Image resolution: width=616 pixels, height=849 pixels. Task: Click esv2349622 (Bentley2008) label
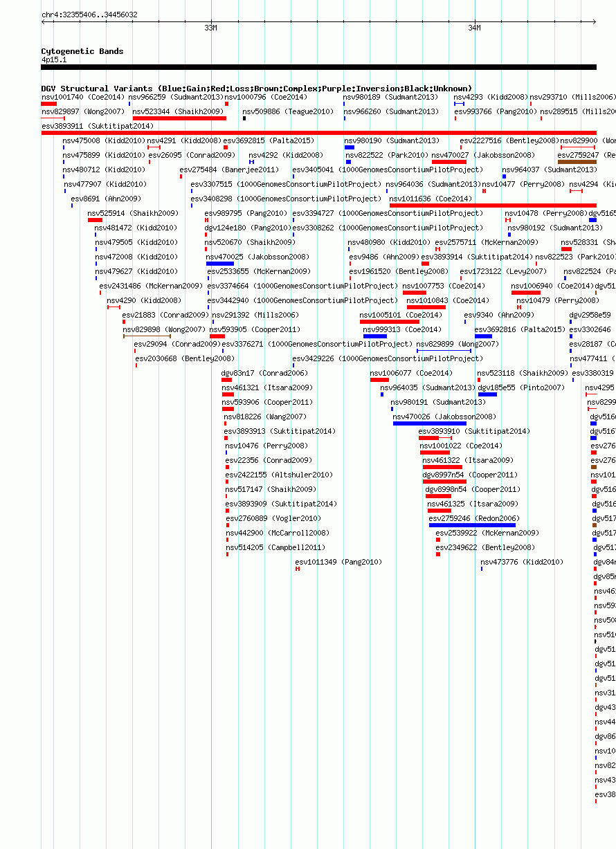(x=485, y=547)
